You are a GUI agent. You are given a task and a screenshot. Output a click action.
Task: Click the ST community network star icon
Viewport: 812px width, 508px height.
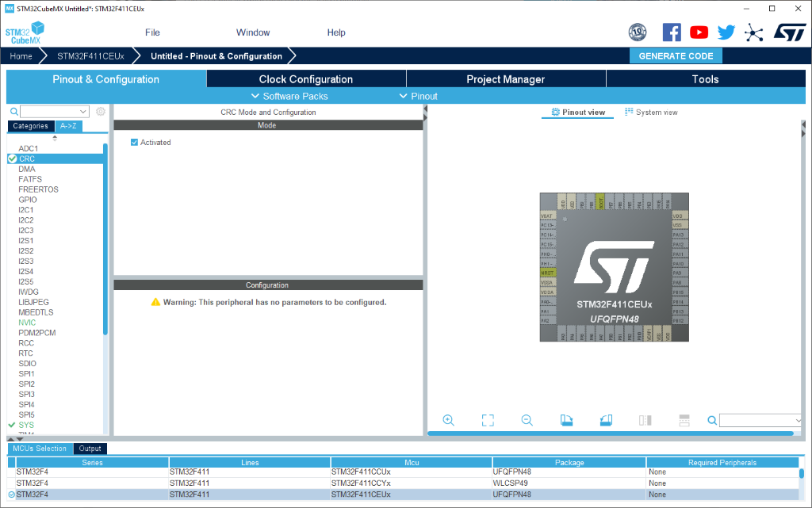coord(754,32)
